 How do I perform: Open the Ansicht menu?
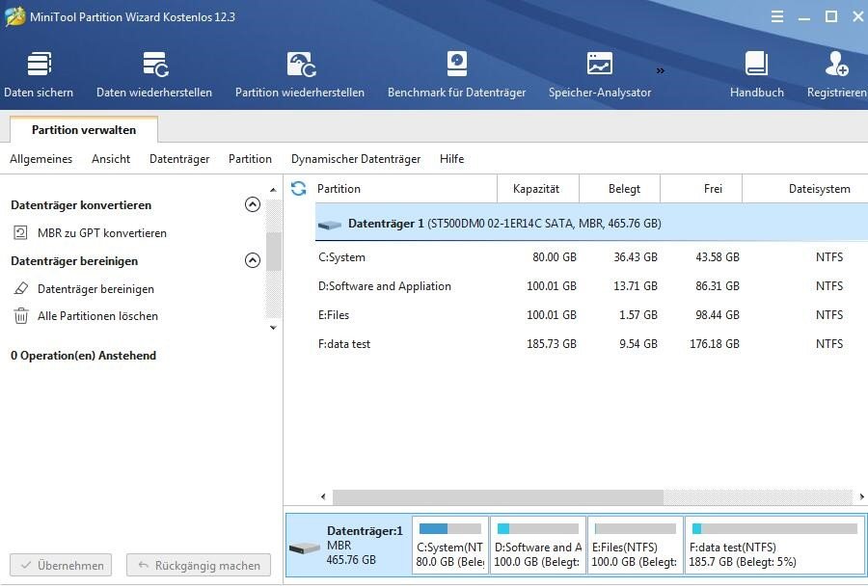click(x=111, y=159)
